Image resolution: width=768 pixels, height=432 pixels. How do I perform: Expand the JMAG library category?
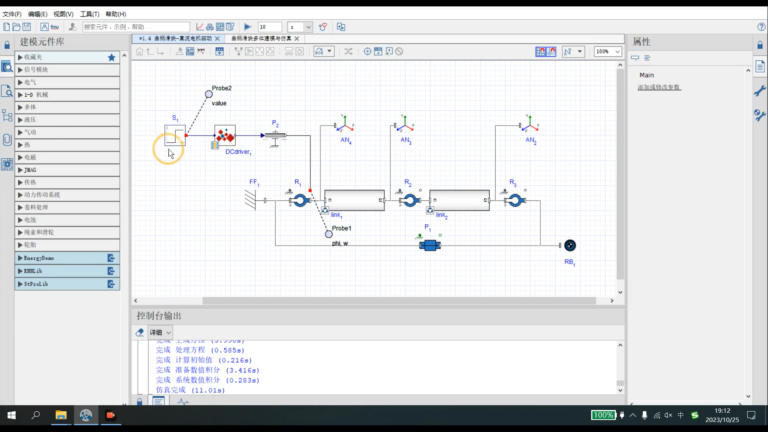pos(67,170)
